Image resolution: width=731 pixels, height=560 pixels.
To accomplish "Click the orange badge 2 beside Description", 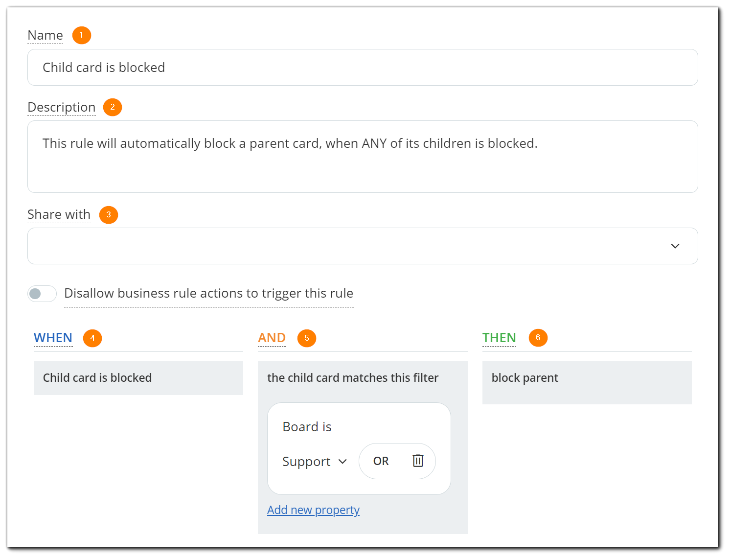I will coord(112,107).
